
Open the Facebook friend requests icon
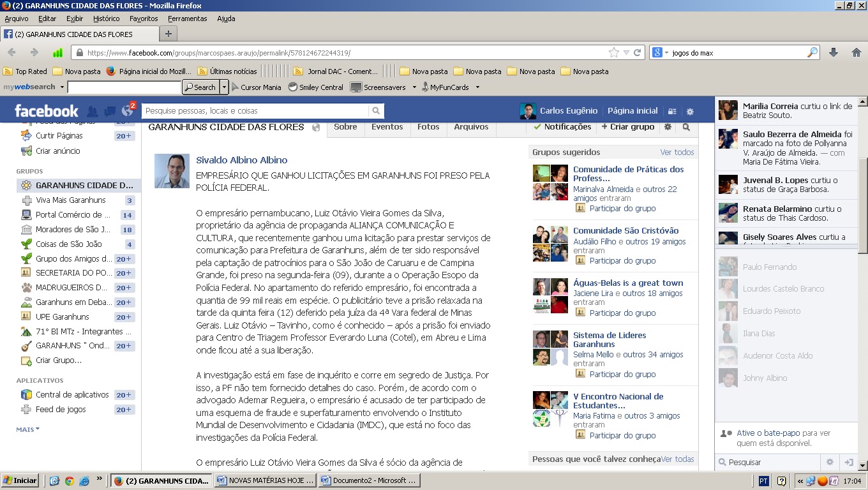point(93,111)
